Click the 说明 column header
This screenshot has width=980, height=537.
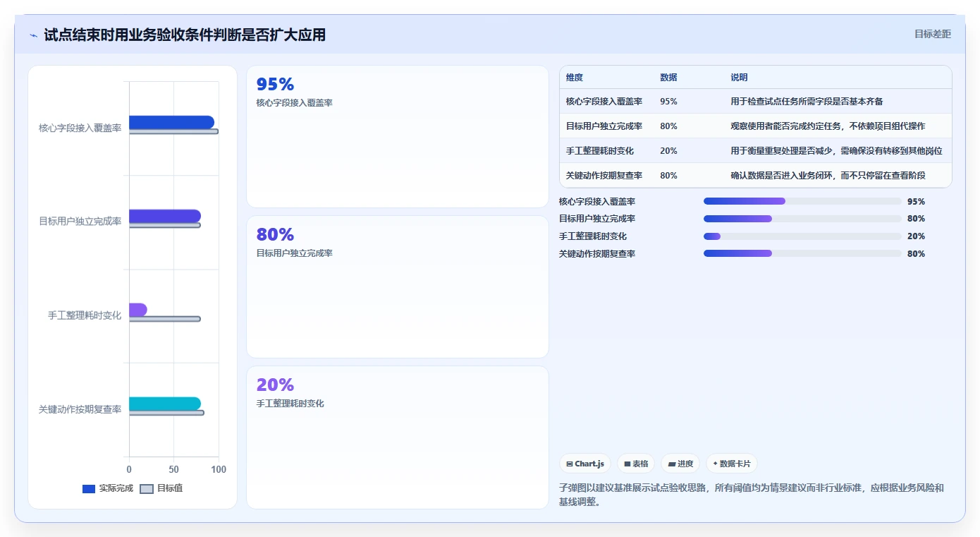coord(739,78)
